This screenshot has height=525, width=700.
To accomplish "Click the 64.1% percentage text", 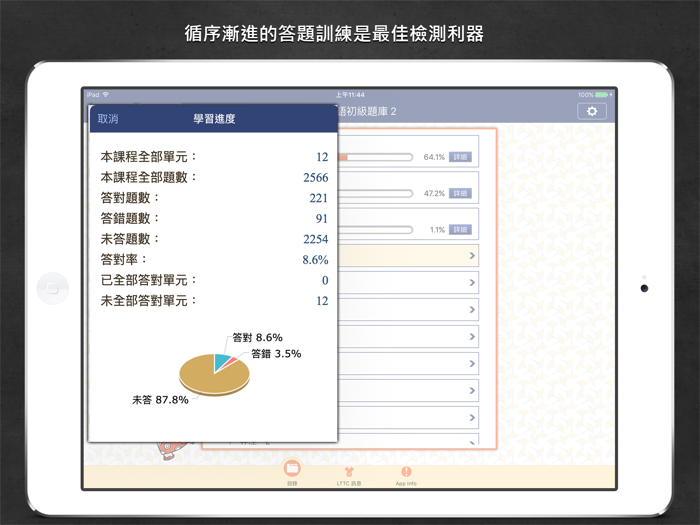I will pyautogui.click(x=434, y=157).
